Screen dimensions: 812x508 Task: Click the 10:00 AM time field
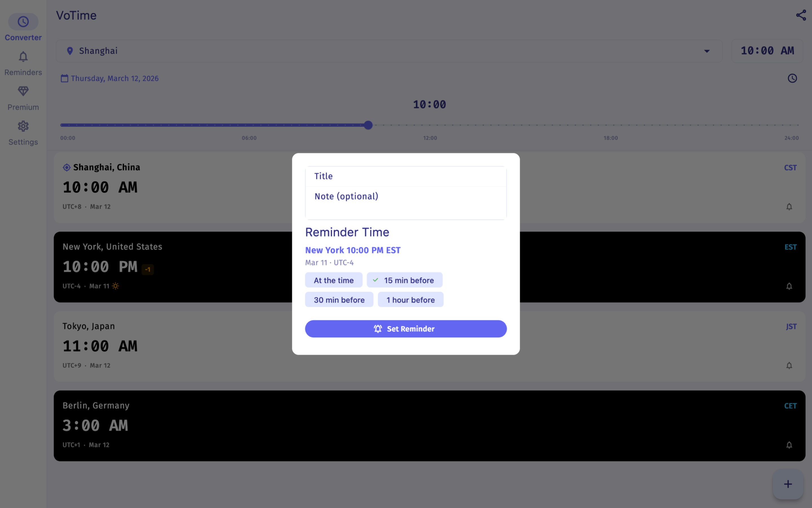tap(767, 51)
